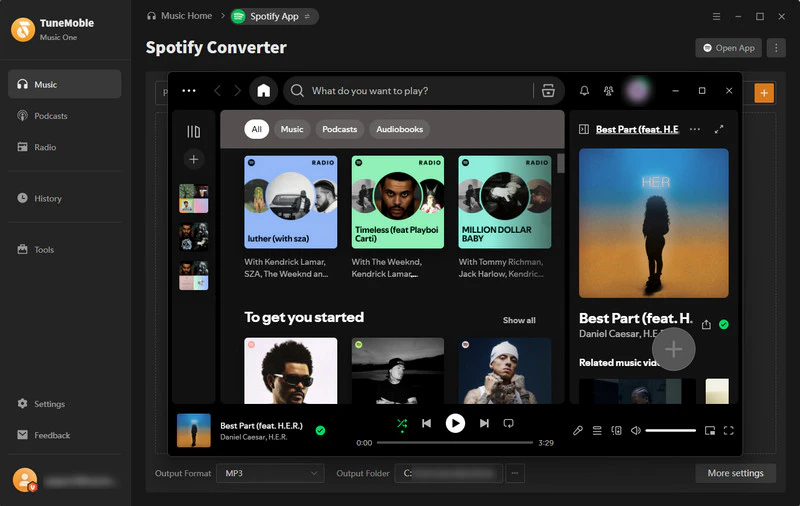Go forward in Spotify navigation

point(237,91)
